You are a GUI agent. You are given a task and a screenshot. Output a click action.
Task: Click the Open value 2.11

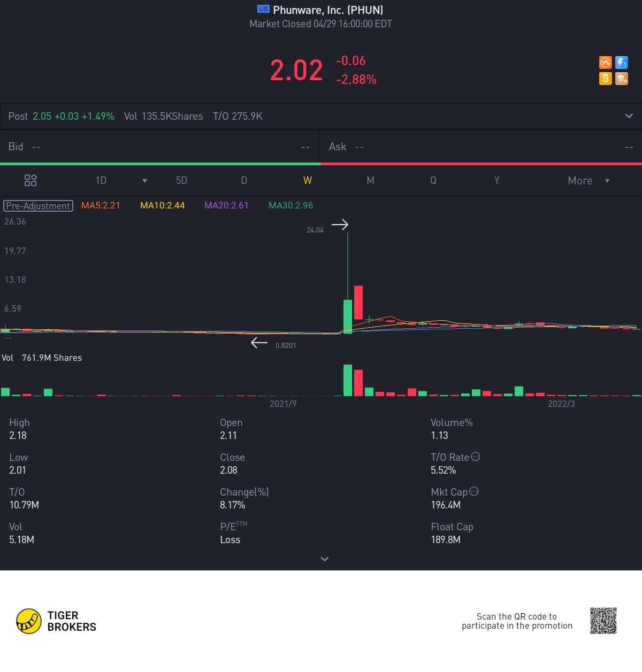[228, 435]
